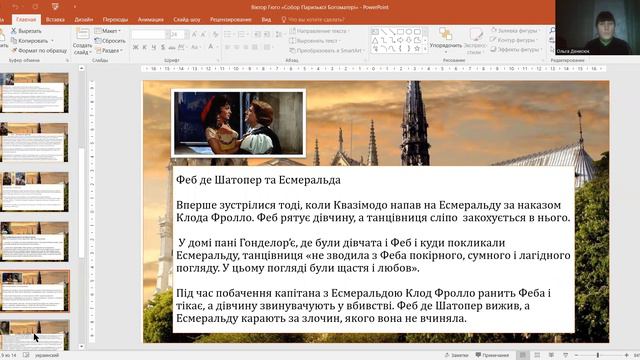Viewport: 640px width, 360px height.
Task: Select Формат по образцу format painter
Action: [x=39, y=51]
